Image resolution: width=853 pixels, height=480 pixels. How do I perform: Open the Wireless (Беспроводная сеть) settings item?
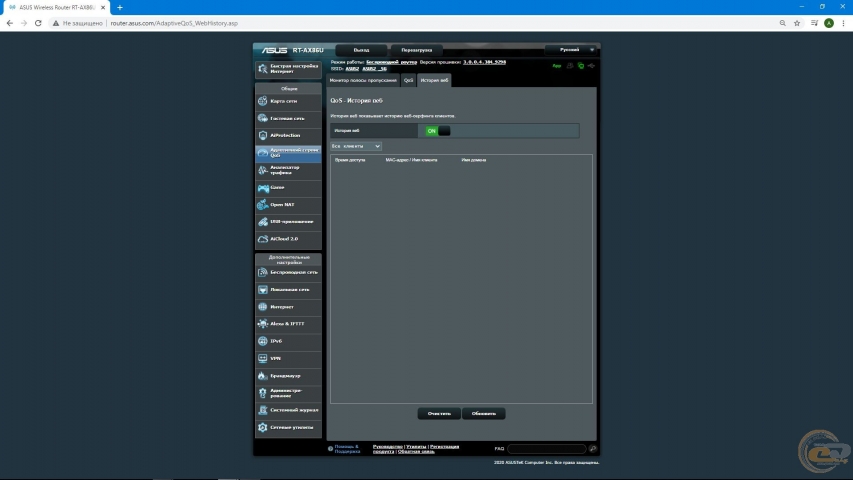(x=288, y=273)
